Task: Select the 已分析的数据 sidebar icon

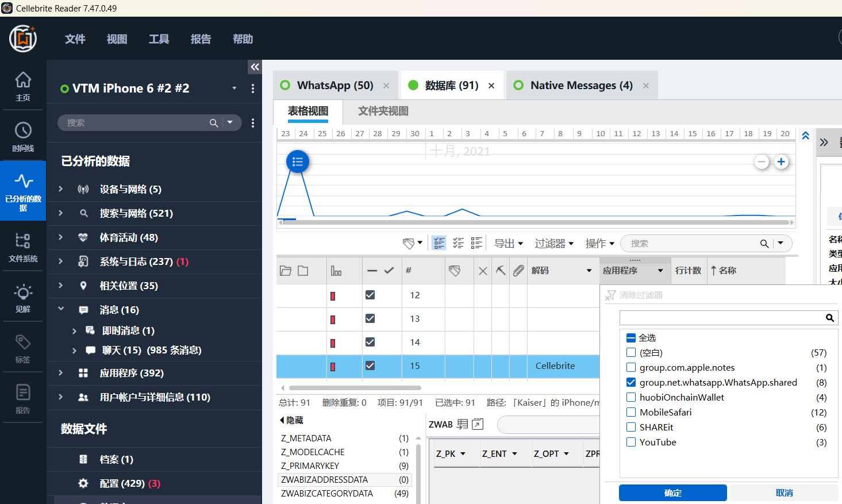Action: 23,190
